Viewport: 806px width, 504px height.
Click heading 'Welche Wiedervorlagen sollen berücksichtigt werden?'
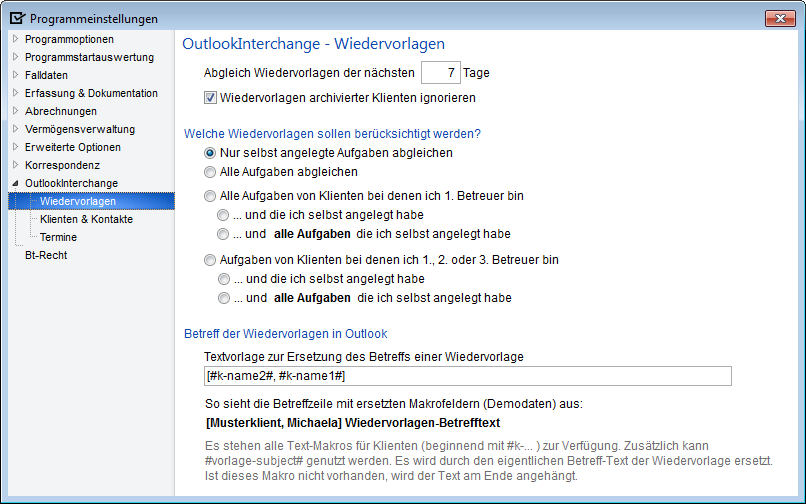click(x=332, y=134)
